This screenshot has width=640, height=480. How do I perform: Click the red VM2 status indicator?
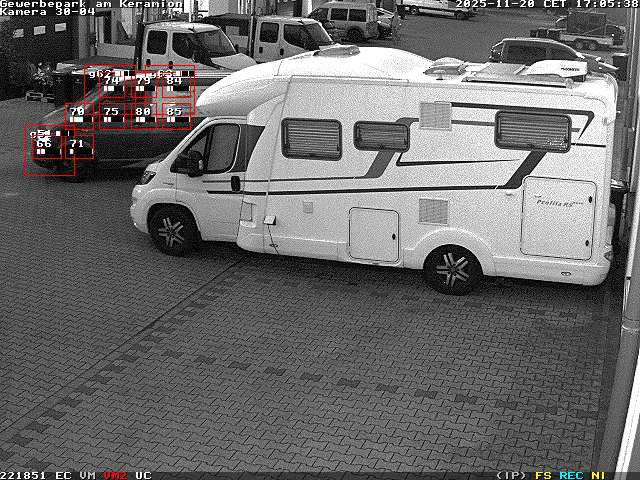(x=115, y=475)
